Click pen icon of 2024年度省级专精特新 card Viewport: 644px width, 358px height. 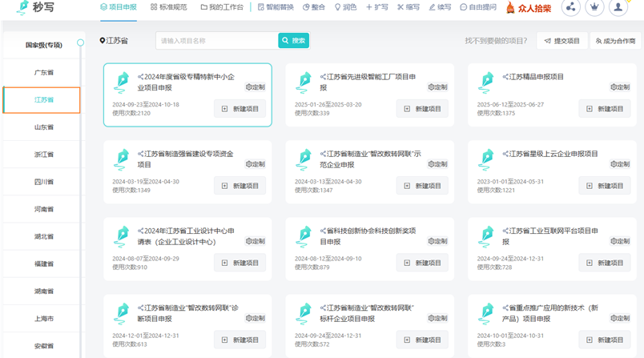tap(122, 83)
